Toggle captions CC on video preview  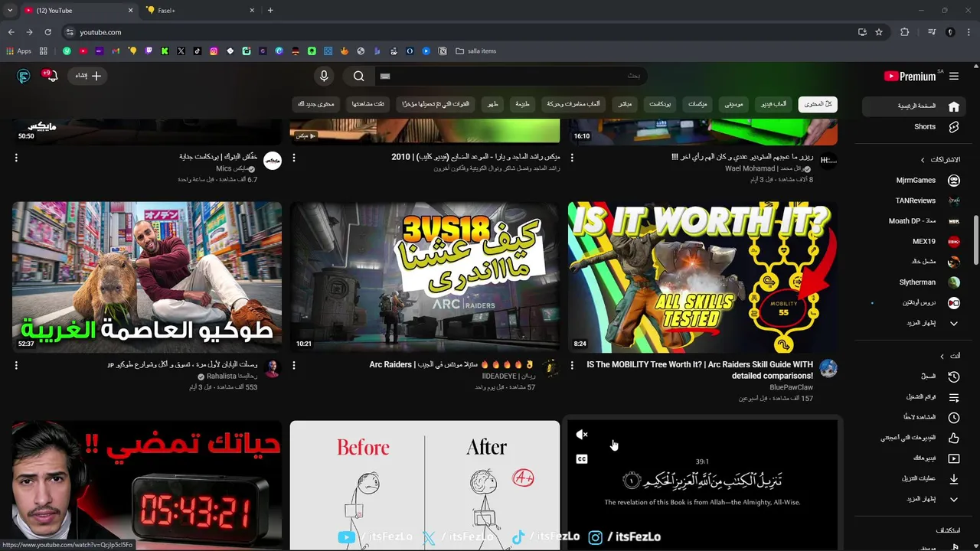(x=582, y=459)
